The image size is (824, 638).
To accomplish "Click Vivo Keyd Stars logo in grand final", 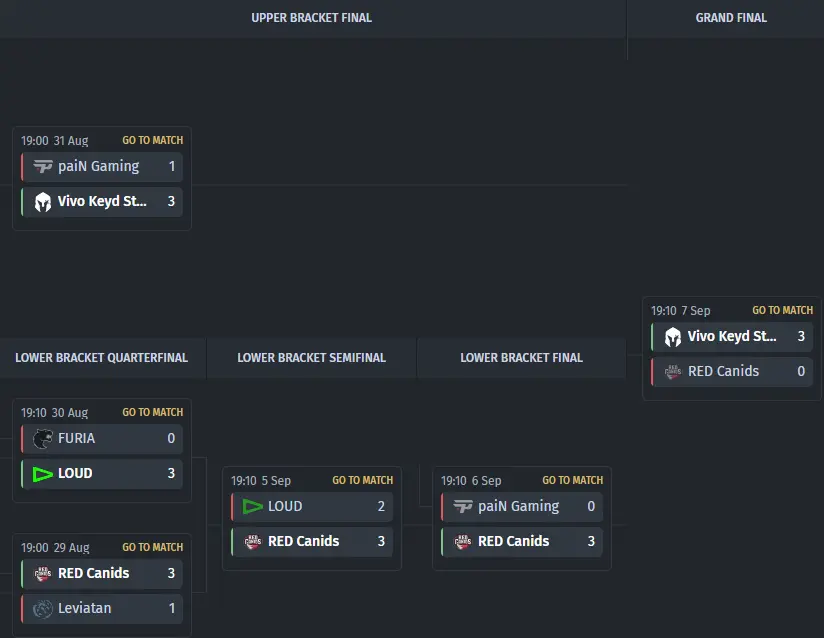I will [672, 337].
